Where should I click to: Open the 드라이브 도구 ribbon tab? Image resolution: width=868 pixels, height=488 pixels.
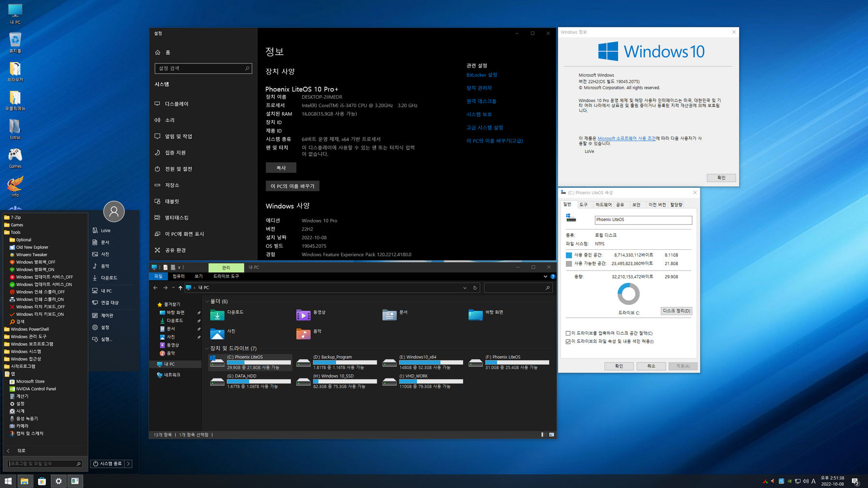tap(226, 276)
